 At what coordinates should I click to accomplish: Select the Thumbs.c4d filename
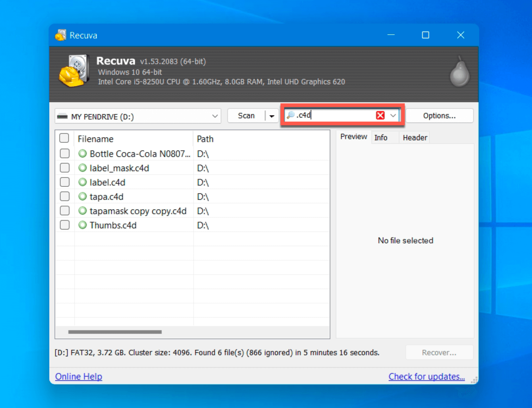113,225
